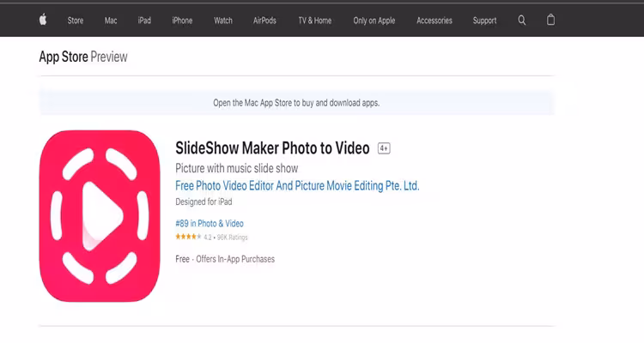The width and height of the screenshot is (644, 343).
Task: Click the Open Mac App Store banner
Action: (x=296, y=103)
